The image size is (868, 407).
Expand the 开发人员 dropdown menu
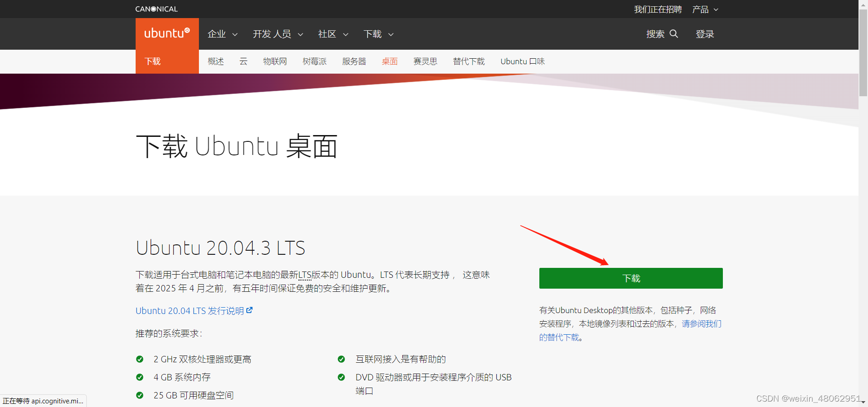278,34
